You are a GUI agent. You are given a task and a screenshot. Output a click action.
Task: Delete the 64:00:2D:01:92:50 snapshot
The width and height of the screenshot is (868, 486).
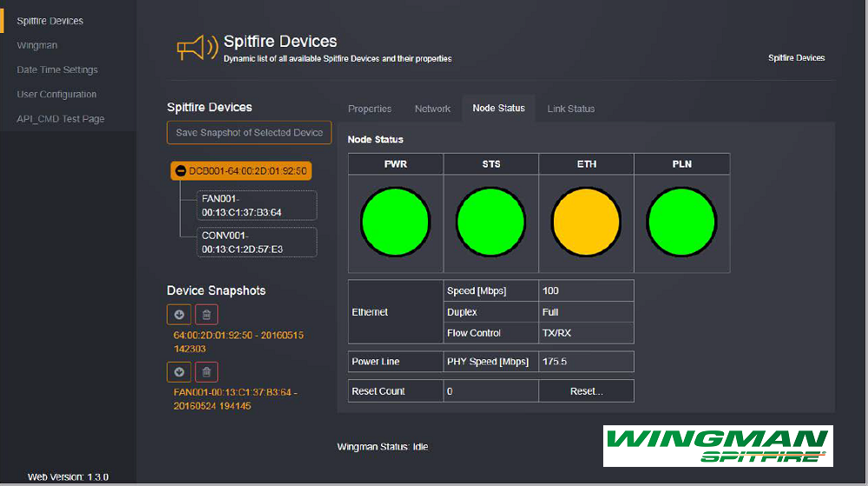pos(207,314)
